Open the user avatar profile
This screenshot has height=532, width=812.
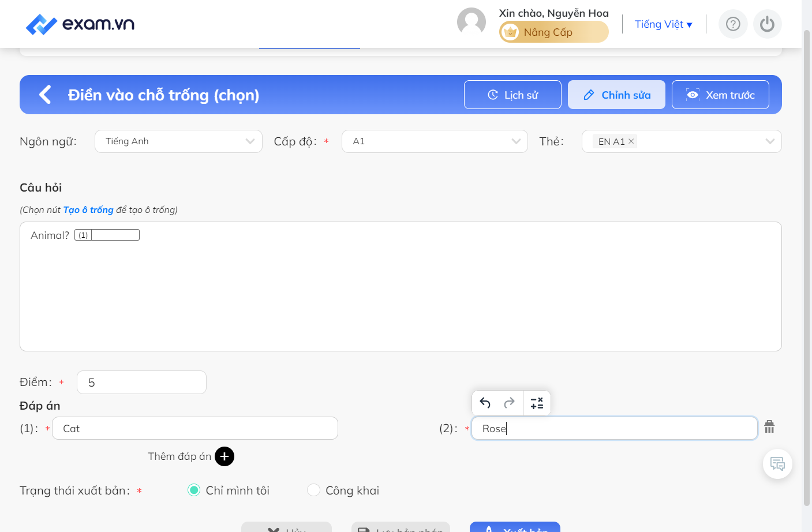pos(472,23)
